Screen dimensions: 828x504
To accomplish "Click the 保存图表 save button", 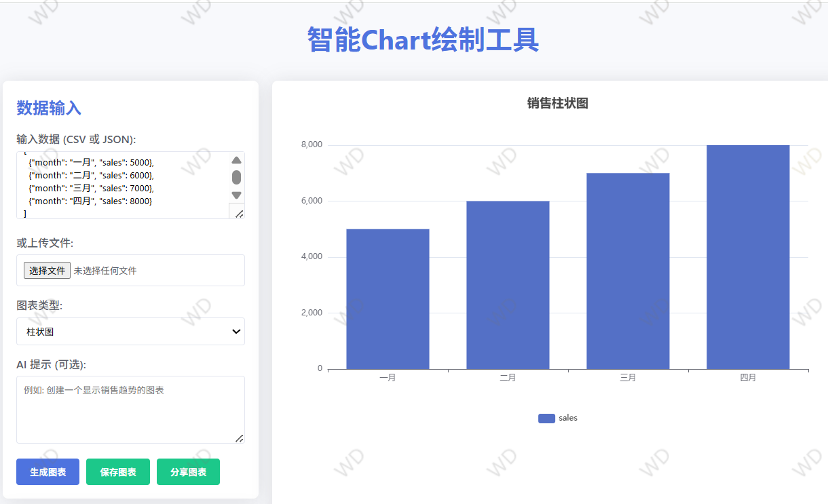I will (x=117, y=471).
